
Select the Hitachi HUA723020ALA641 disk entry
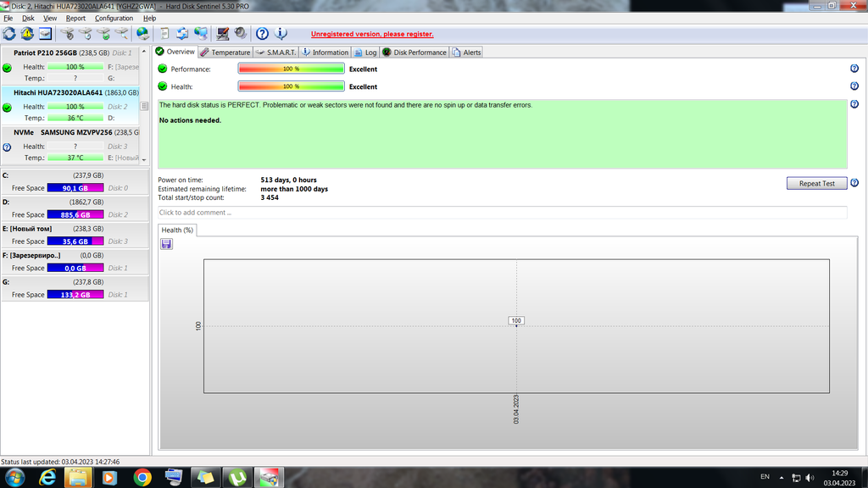[x=71, y=105]
